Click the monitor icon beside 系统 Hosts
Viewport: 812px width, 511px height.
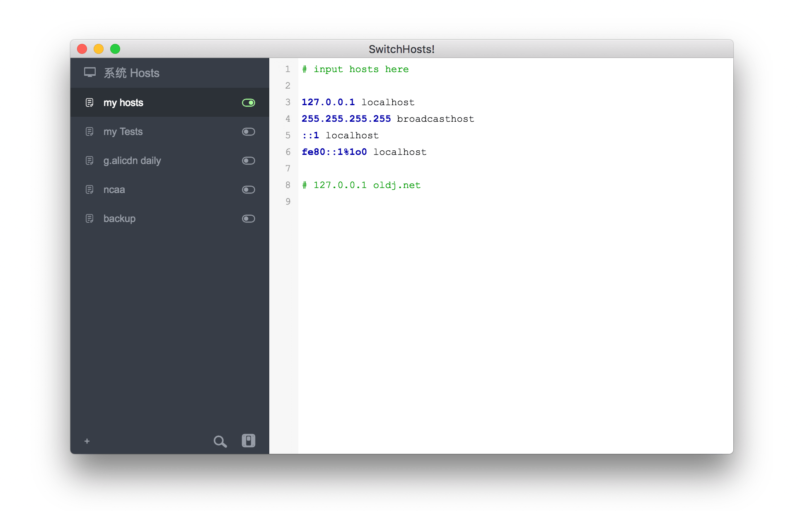coord(90,72)
